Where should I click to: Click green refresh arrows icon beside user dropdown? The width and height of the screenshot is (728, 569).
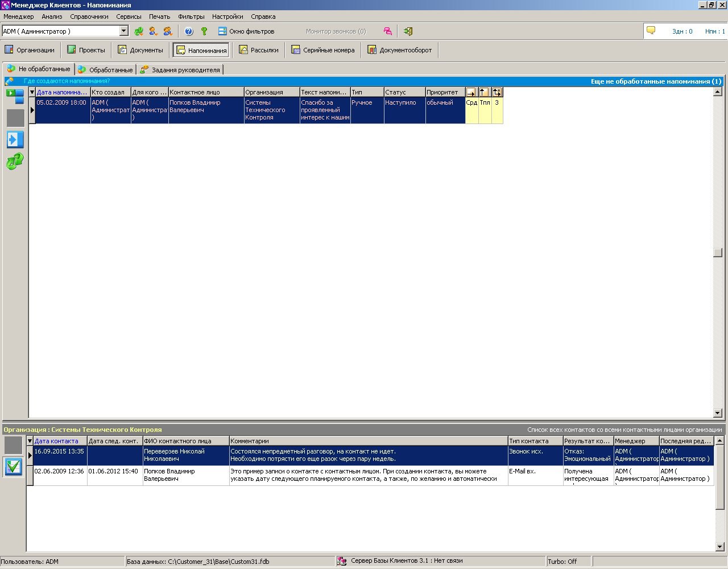[x=139, y=31]
